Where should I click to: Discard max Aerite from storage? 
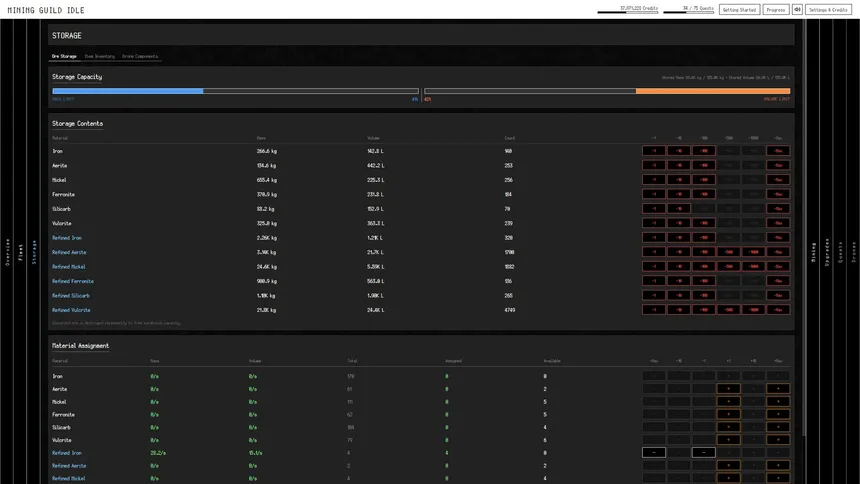[778, 165]
